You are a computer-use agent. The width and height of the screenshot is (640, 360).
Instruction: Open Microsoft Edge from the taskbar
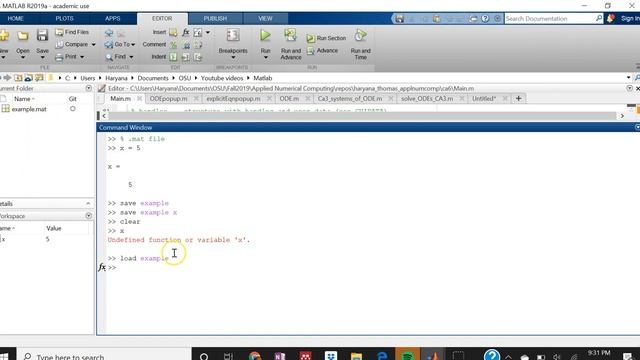click(x=382, y=356)
